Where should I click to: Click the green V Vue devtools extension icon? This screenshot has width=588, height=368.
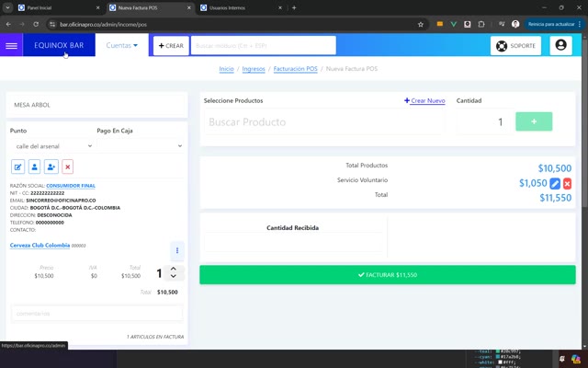tap(453, 24)
